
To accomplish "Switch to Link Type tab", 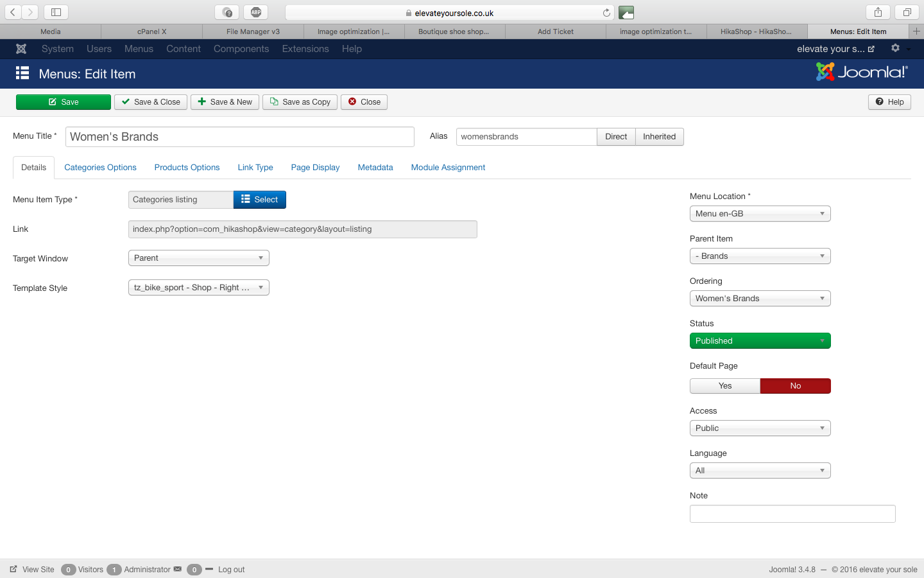I will [x=255, y=168].
